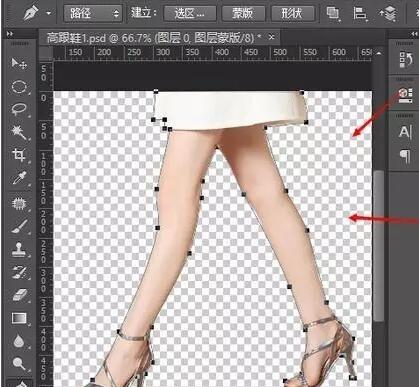Select the Healing Brush tool
This screenshot has height=387, width=419.
[19, 203]
